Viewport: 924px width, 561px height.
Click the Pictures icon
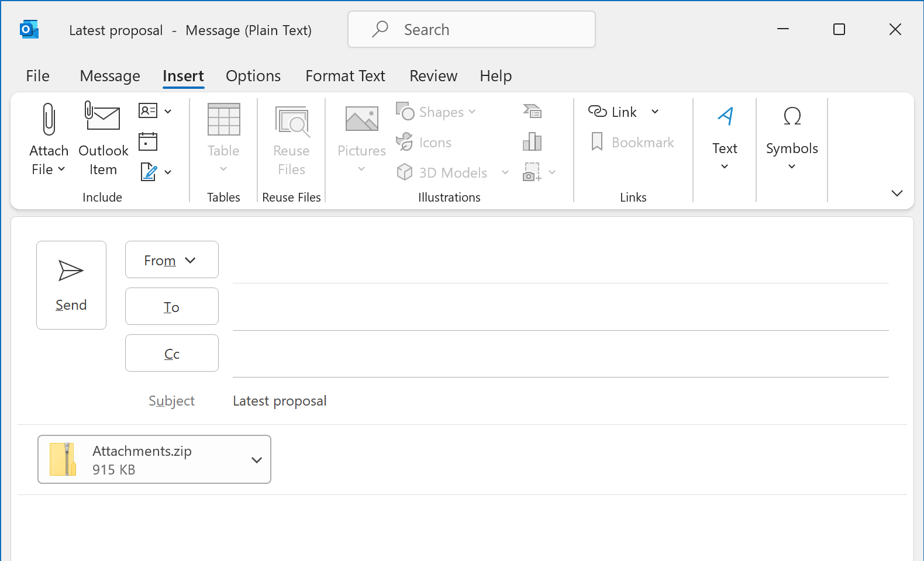pos(361,119)
